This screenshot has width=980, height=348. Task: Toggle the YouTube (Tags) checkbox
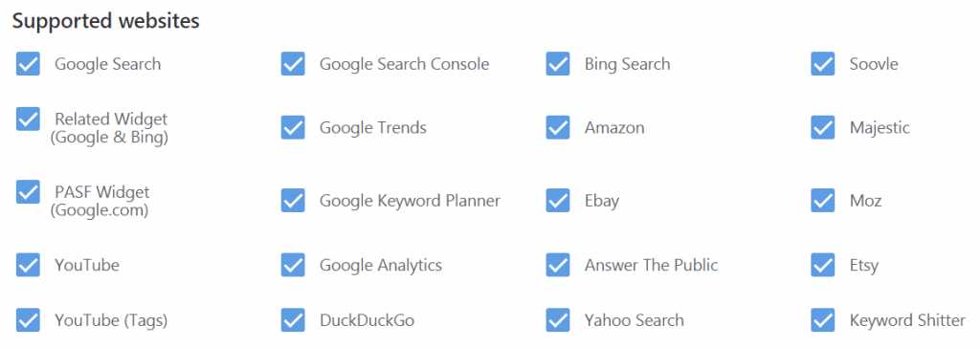click(x=28, y=320)
